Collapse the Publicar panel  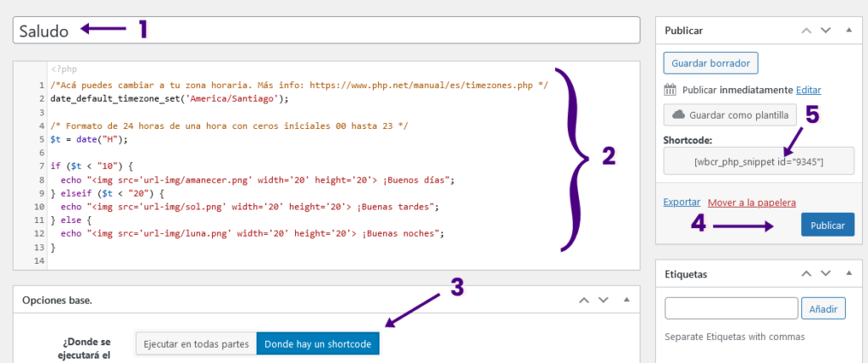pyautogui.click(x=848, y=31)
